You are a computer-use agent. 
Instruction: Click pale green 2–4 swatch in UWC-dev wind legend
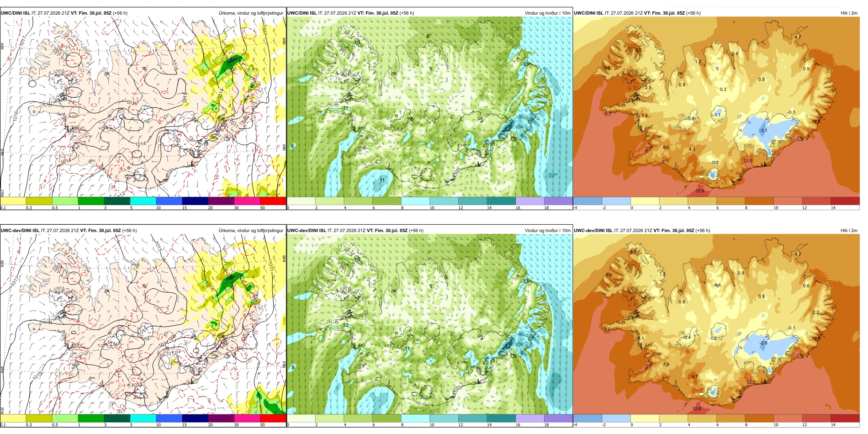click(x=329, y=418)
